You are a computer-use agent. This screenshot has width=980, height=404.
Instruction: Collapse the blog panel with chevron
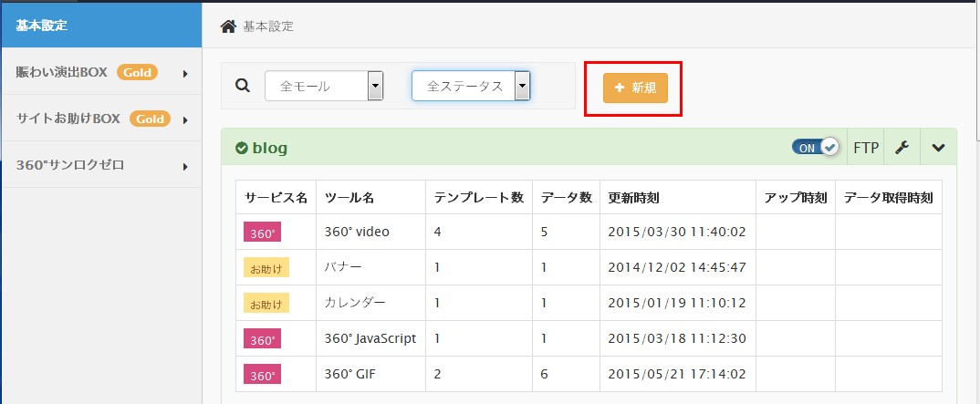click(938, 148)
